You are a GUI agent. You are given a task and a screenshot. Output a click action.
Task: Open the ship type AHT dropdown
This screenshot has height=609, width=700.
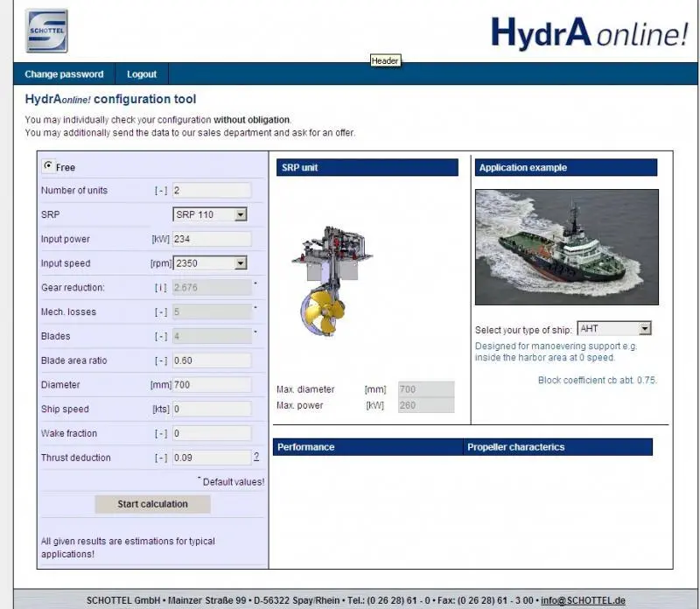(x=614, y=329)
